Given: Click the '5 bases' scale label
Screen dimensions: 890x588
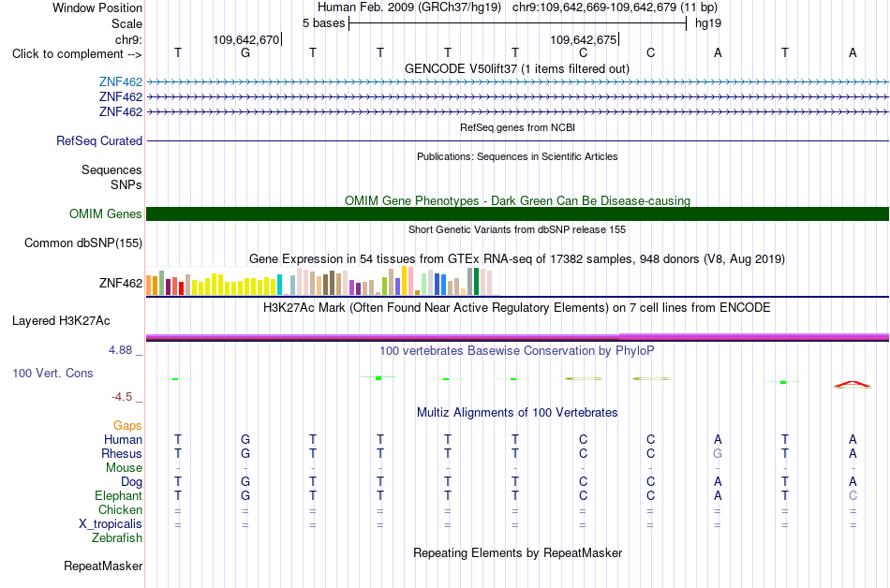Looking at the screenshot, I should [323, 23].
